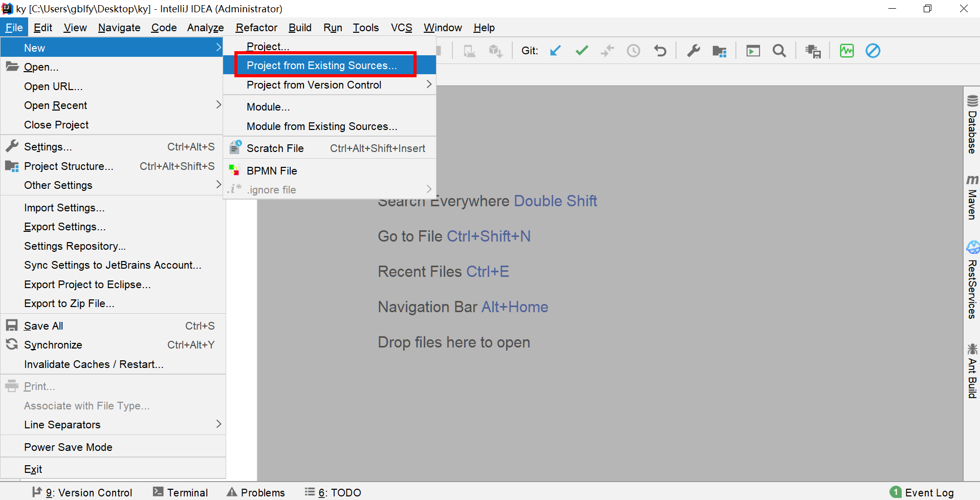The height and width of the screenshot is (500, 980).
Task: Open the VCS menu
Action: 401,28
